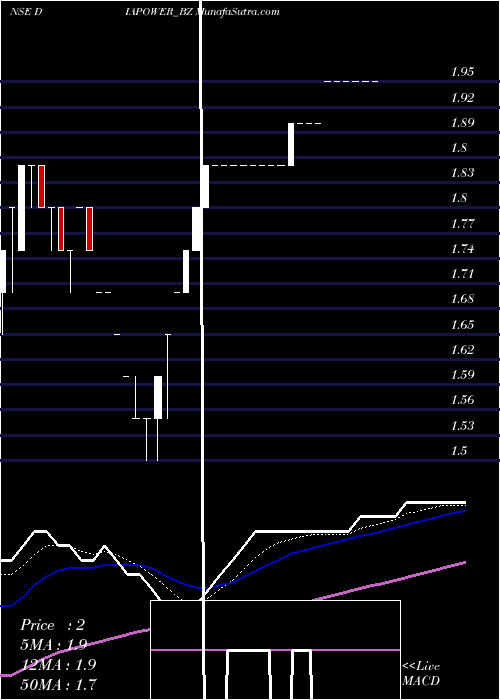Click the "5MA : 1.9" readout
Image resolution: width=500 pixels, height=700 pixels.
54,645
